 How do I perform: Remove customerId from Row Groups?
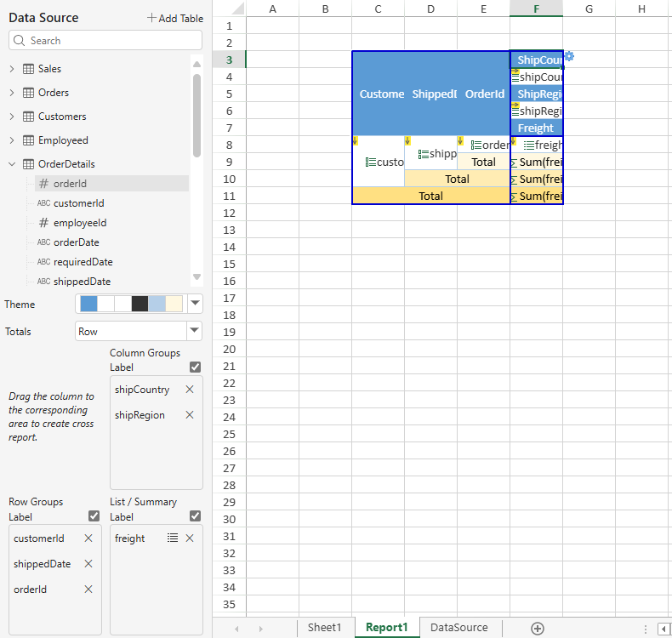coord(88,538)
